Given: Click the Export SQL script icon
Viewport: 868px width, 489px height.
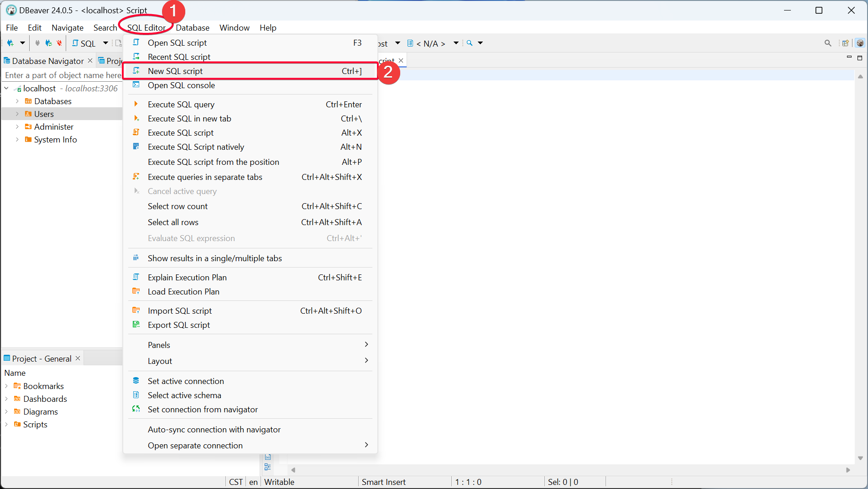Looking at the screenshot, I should 136,325.
